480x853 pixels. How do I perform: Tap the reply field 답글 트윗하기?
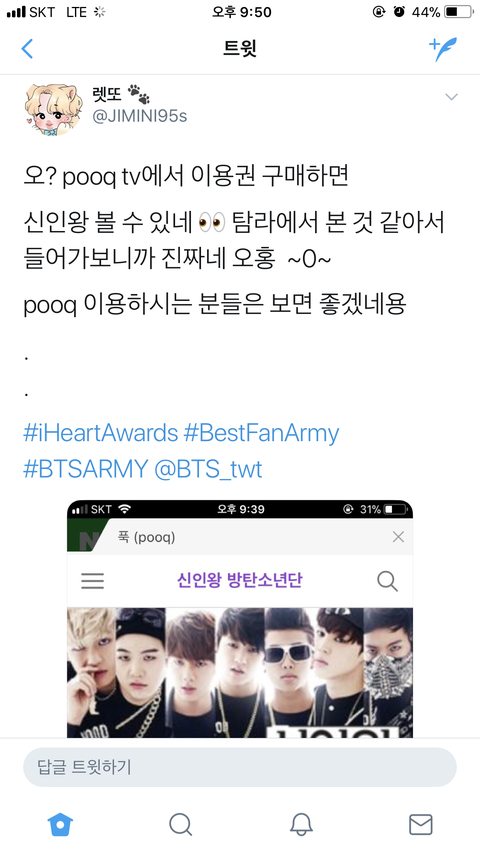point(239,767)
